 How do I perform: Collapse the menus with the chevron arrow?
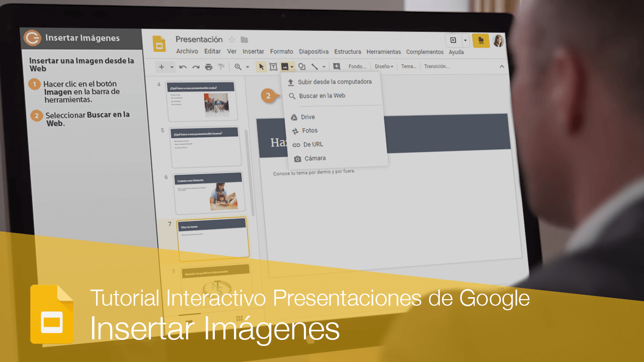[x=501, y=66]
